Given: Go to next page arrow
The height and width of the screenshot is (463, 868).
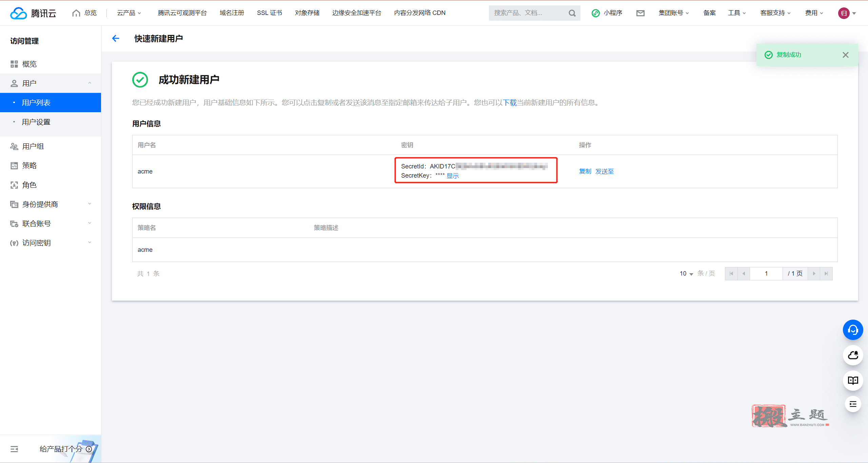Looking at the screenshot, I should point(814,274).
